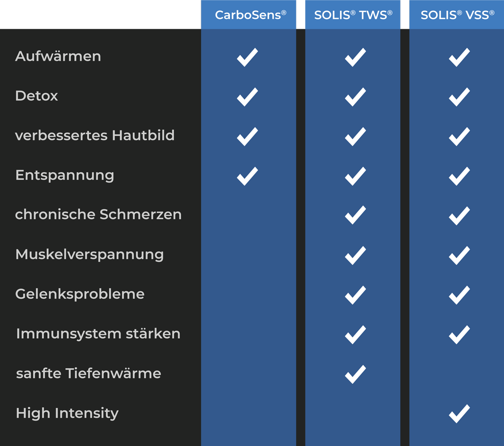The height and width of the screenshot is (446, 504).
Task: Click empty CarboSens High Intensity cell
Action: coord(249,413)
